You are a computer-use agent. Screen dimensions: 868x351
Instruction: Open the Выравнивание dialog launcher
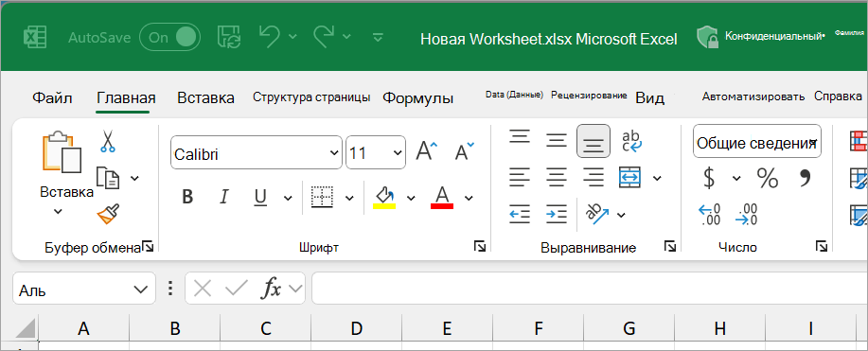(670, 246)
